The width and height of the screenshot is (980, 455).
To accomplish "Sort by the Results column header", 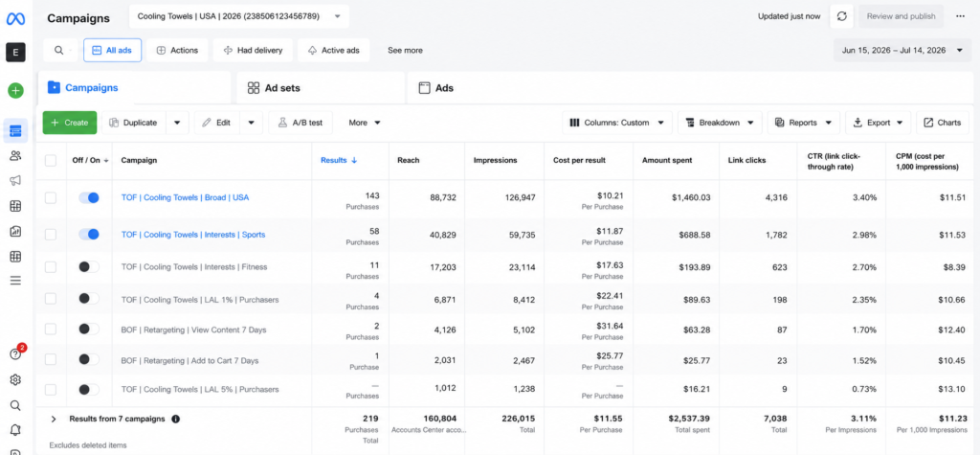I will pyautogui.click(x=340, y=160).
